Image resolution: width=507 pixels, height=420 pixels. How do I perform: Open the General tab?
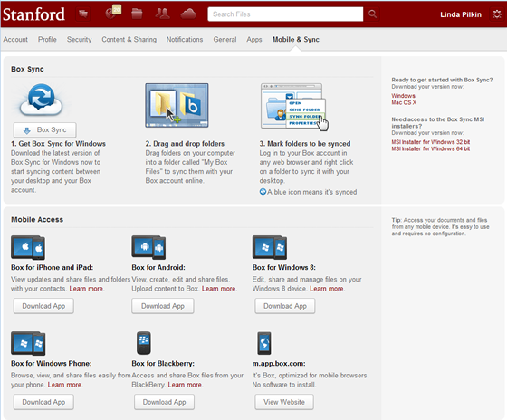(225, 40)
